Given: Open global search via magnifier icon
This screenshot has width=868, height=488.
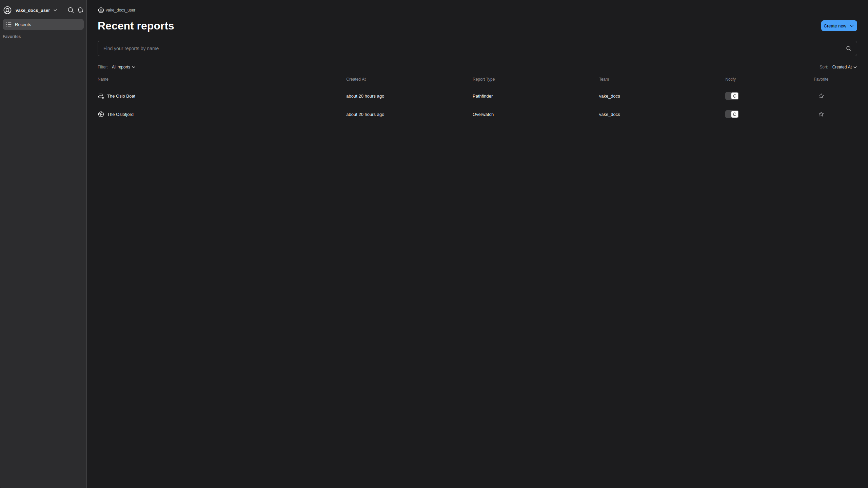Looking at the screenshot, I should (x=70, y=10).
